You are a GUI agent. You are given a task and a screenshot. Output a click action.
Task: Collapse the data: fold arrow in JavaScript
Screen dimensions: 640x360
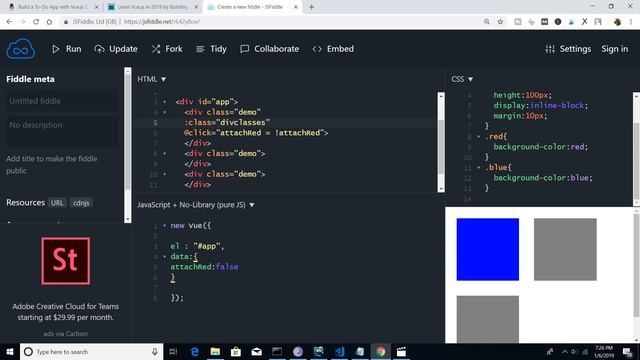165,257
